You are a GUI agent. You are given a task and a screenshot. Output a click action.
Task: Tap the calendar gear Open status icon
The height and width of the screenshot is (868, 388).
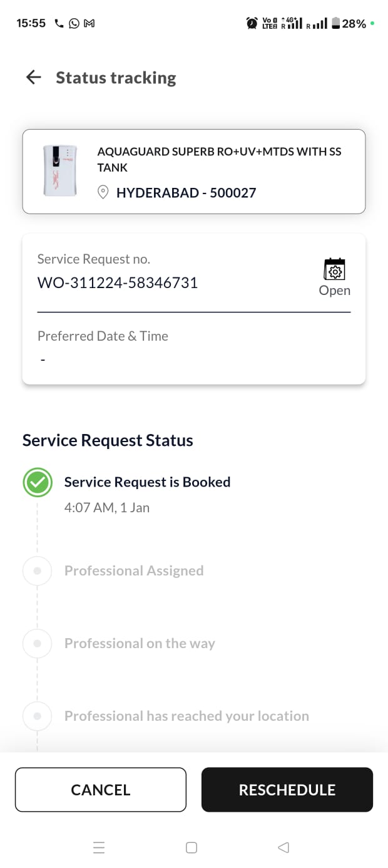pyautogui.click(x=335, y=270)
